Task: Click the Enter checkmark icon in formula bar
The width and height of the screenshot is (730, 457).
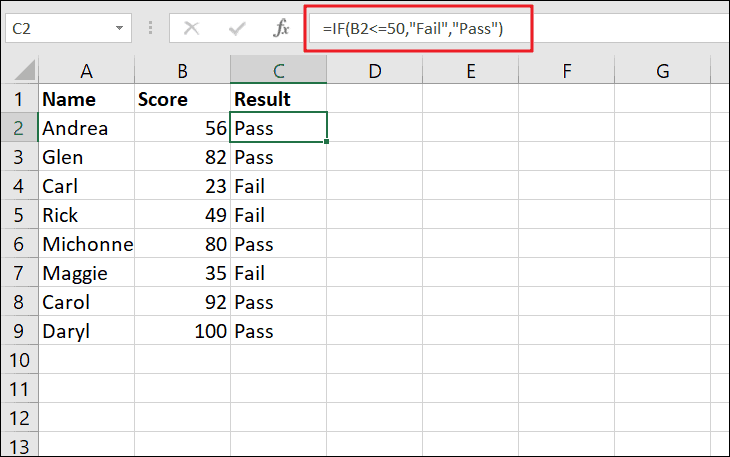Action: [236, 29]
